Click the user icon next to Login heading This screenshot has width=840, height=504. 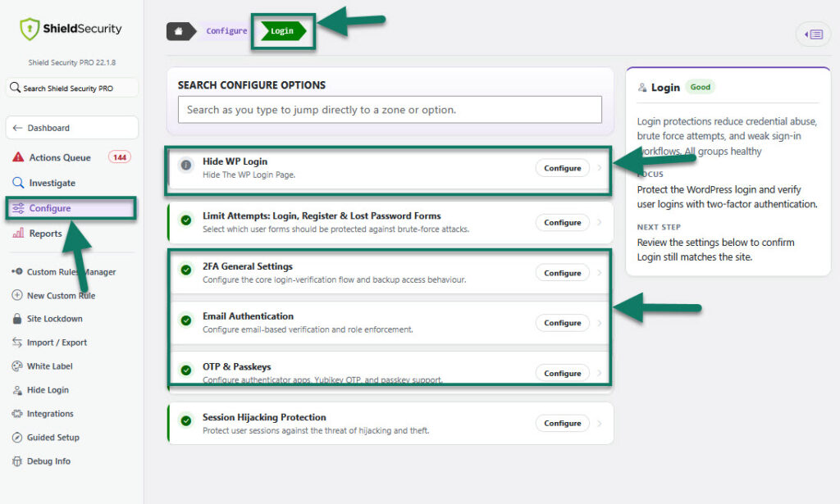coord(641,87)
